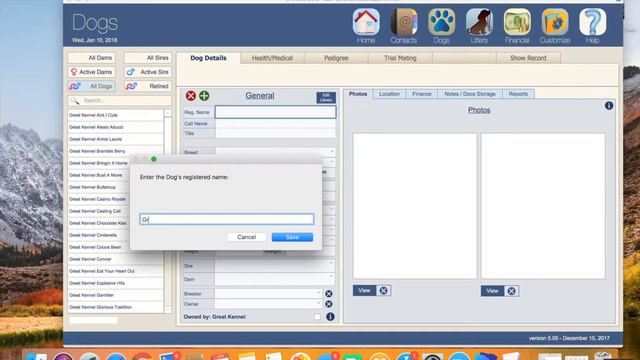Select Great Kennel Buttercup in list
640x360 pixels.
point(98,187)
